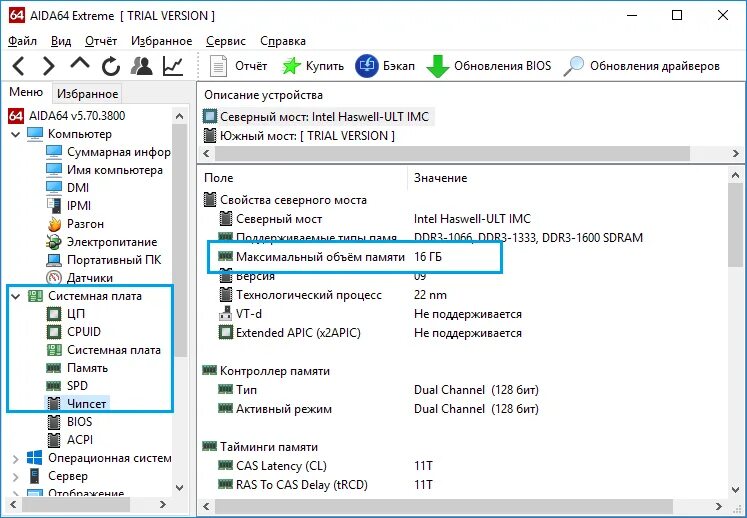The image size is (747, 518).
Task: Click the Отчёт report page icon
Action: pyautogui.click(x=218, y=66)
